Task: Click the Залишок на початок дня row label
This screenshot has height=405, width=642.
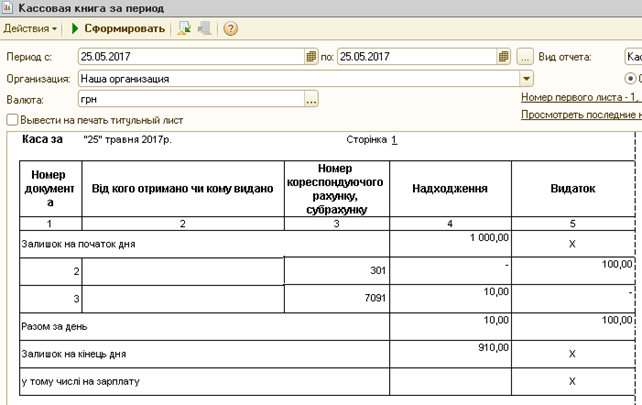Action: pos(78,244)
